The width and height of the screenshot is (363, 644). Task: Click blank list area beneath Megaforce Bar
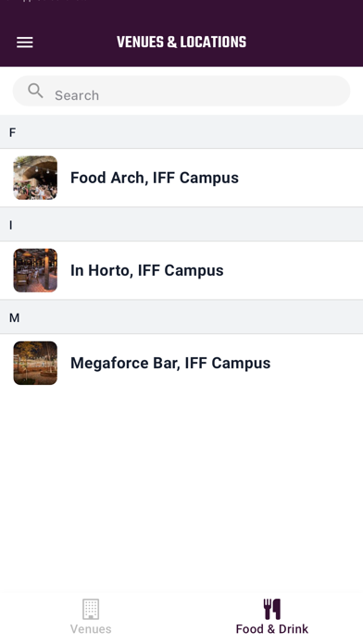coord(181,489)
